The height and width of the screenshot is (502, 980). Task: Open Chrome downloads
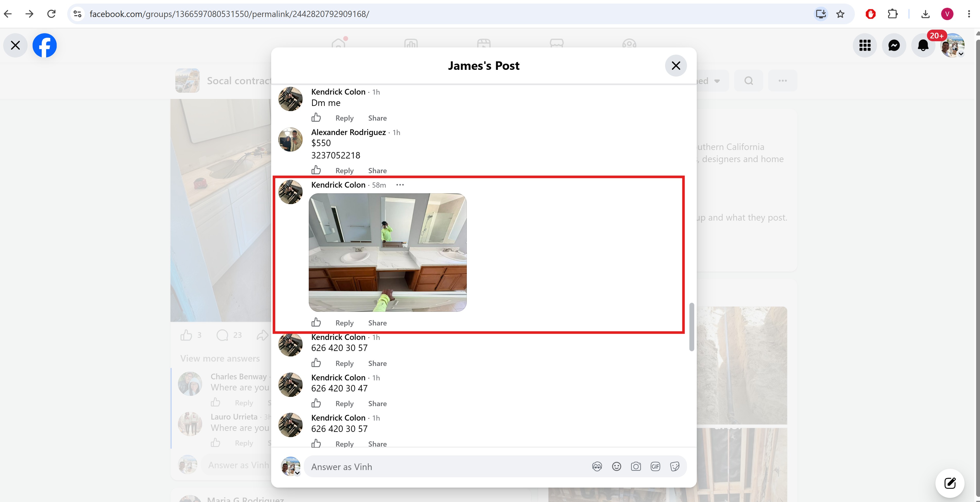tap(926, 14)
